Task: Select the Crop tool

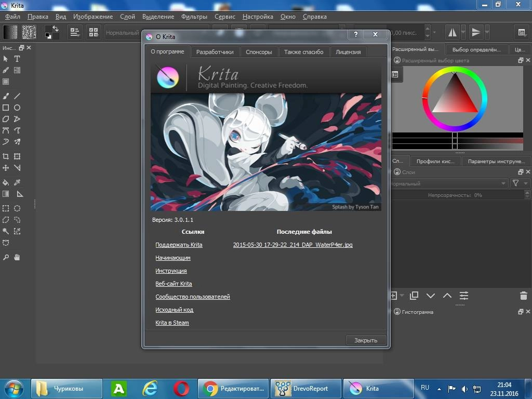Action: (x=5, y=156)
